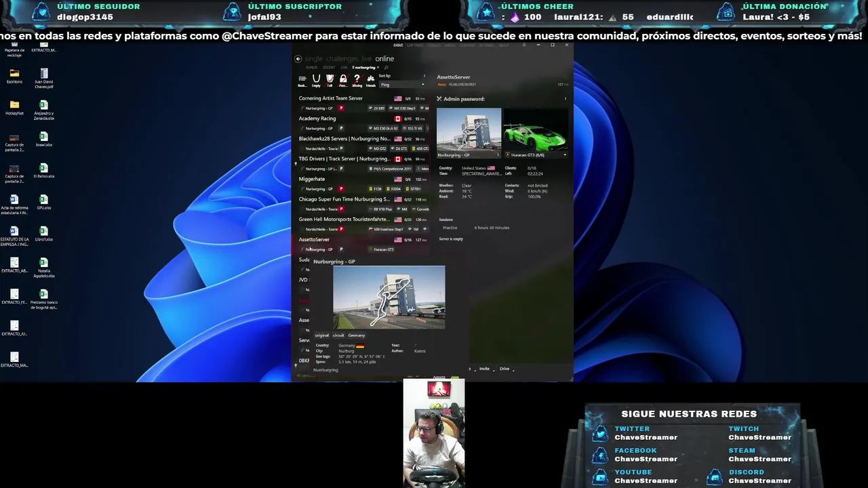Open the Admin password options menu
Image resolution: width=868 pixels, height=488 pixels.
pyautogui.click(x=565, y=99)
